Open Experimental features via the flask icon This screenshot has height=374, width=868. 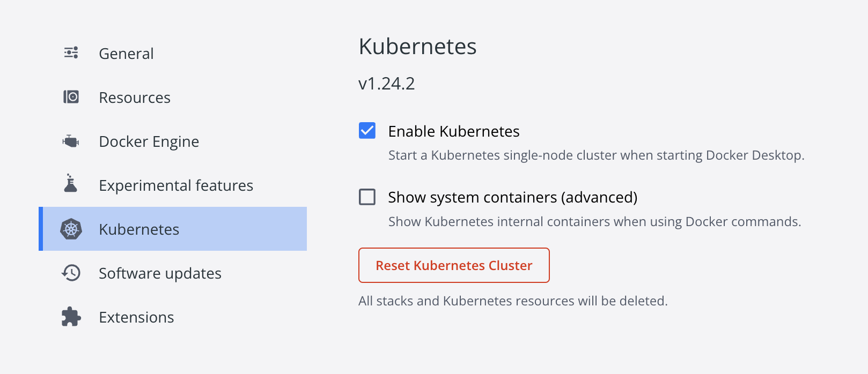pos(70,185)
